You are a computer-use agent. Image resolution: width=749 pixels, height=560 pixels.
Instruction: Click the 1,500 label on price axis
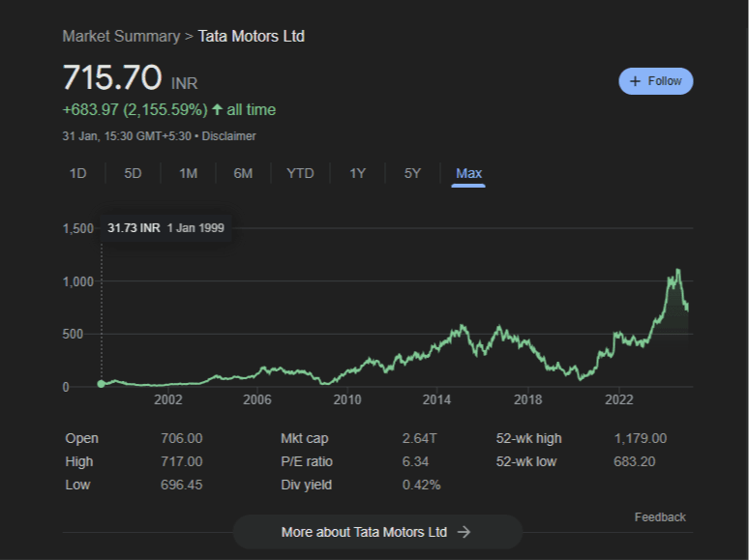coord(78,228)
